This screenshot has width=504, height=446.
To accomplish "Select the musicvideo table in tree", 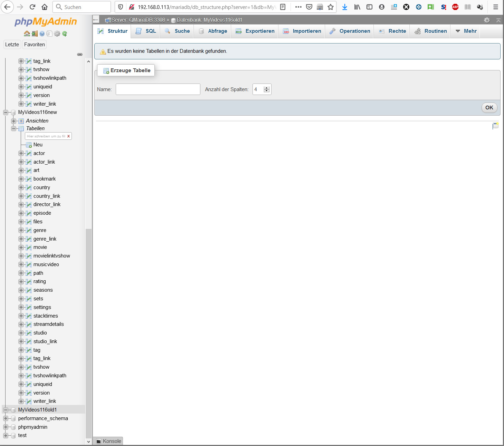I will (46, 264).
